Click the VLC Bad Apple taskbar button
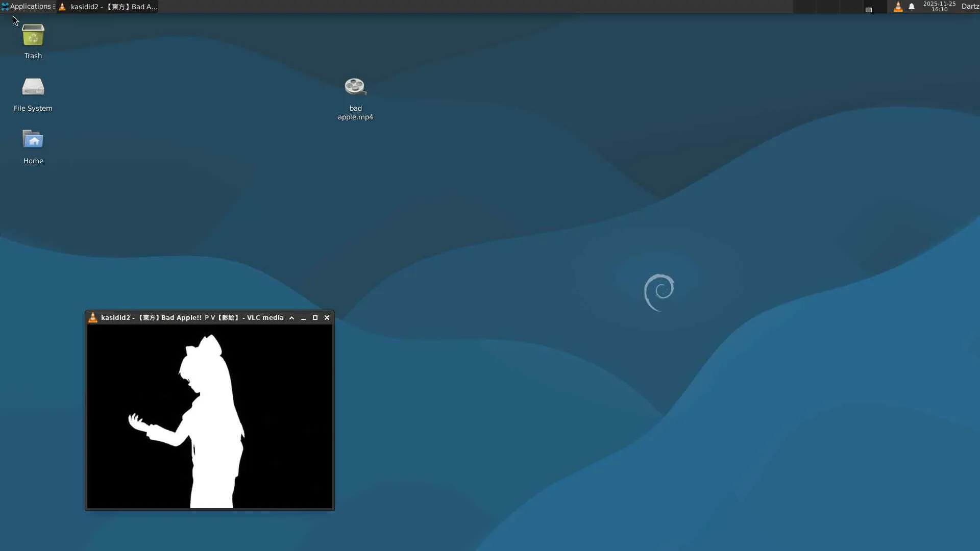This screenshot has height=551, width=980. click(x=108, y=7)
